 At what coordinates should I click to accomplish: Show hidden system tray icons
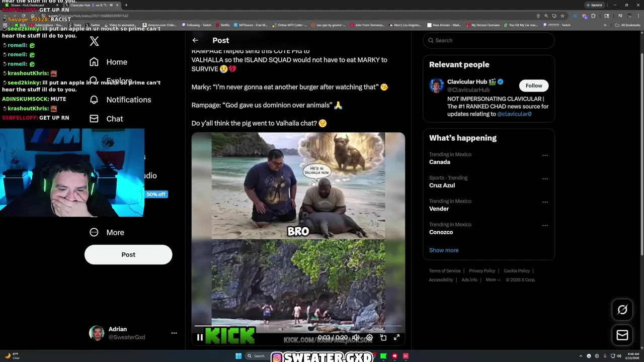[581, 356]
